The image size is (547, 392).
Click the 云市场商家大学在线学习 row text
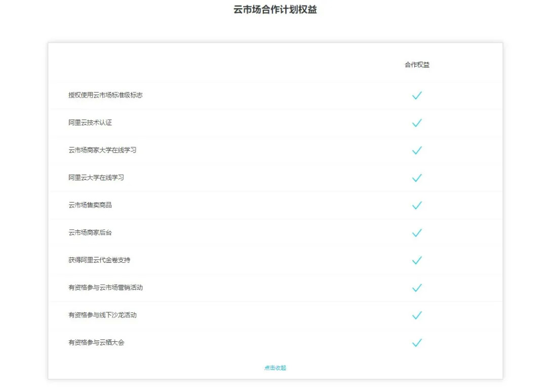pos(102,150)
